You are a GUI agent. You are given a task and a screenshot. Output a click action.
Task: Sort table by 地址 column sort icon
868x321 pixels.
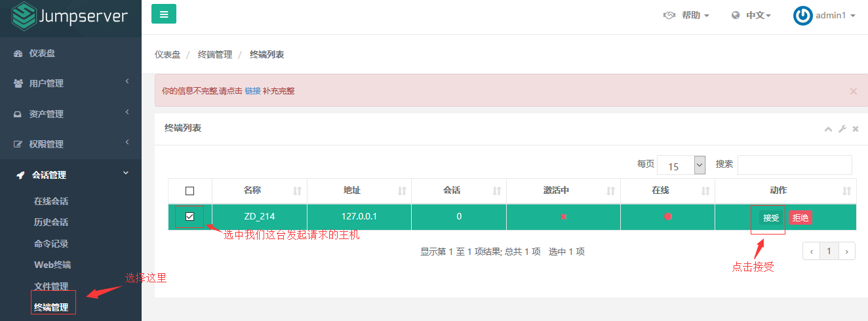(402, 191)
